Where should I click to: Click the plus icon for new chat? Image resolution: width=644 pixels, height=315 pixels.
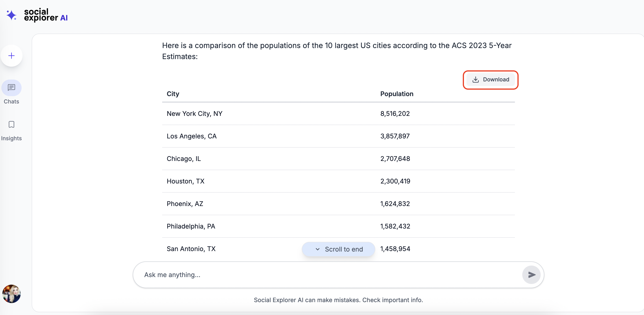(x=11, y=56)
